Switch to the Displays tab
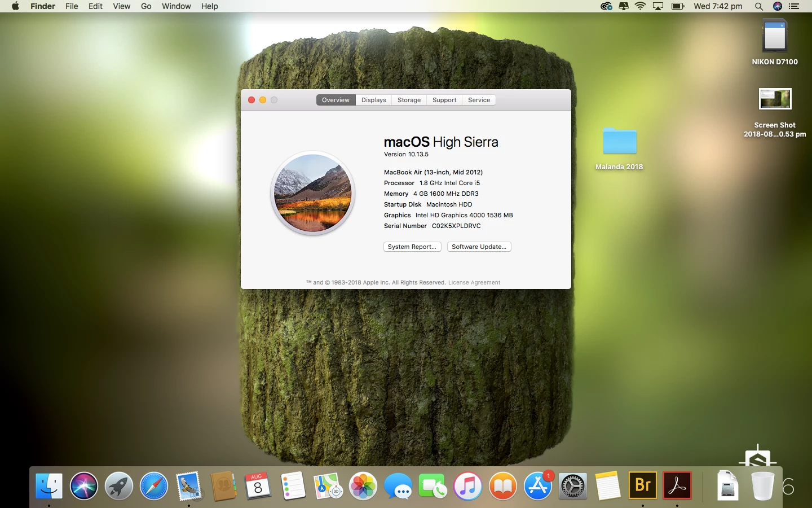 point(373,100)
